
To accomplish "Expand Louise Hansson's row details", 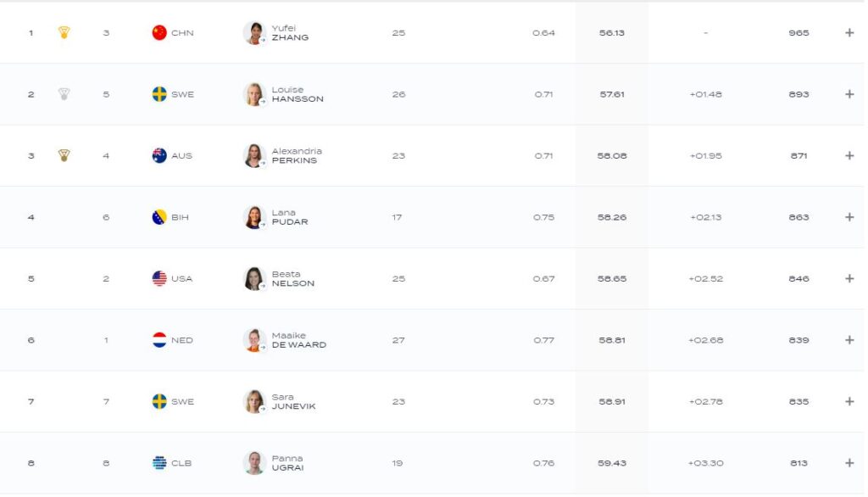I will click(x=849, y=94).
